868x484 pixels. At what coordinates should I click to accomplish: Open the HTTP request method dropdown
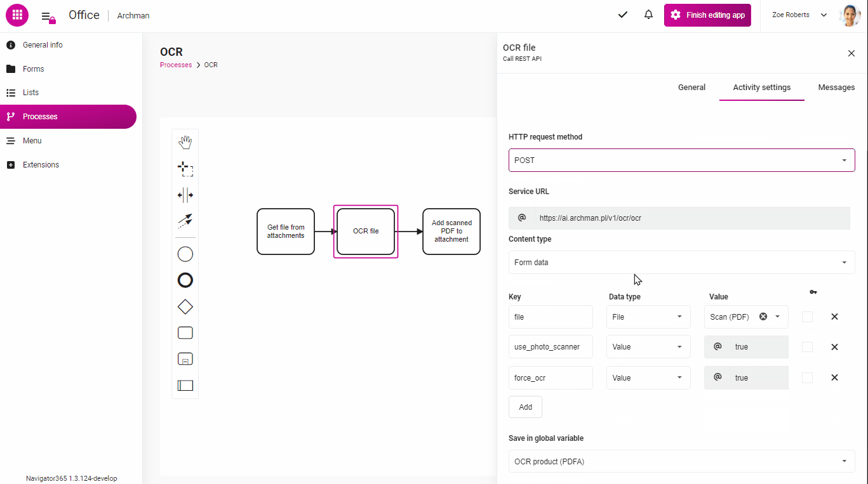681,160
